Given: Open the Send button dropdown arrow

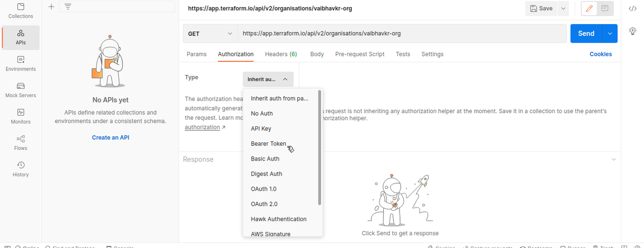Looking at the screenshot, I should coord(610,34).
